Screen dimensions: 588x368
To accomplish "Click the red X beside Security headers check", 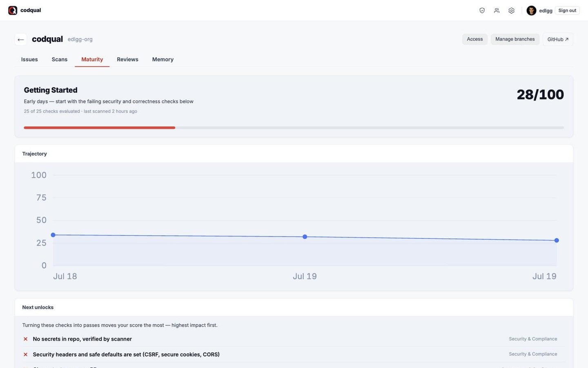I will coord(25,355).
